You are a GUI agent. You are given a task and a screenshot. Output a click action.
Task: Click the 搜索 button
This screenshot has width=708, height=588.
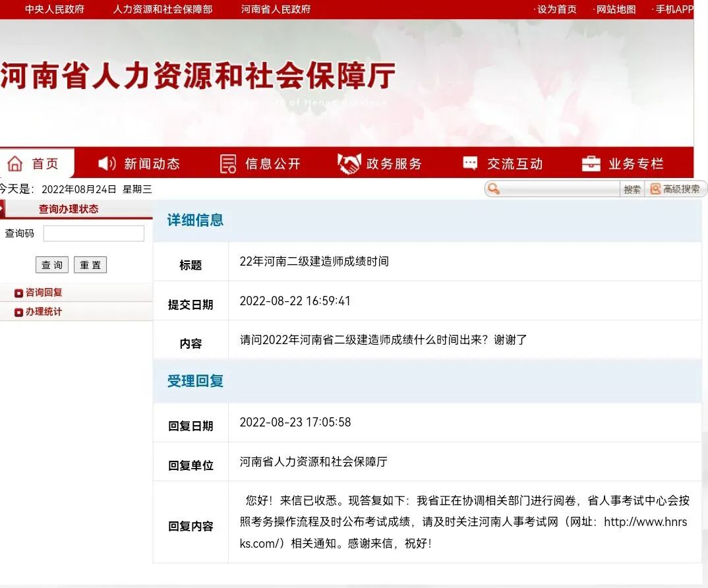pyautogui.click(x=632, y=189)
